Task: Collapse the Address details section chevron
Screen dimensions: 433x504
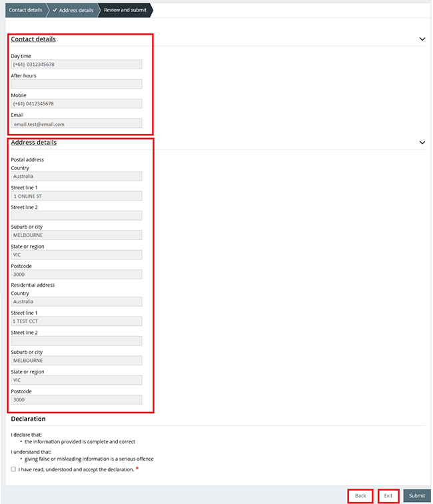Action: [422, 143]
